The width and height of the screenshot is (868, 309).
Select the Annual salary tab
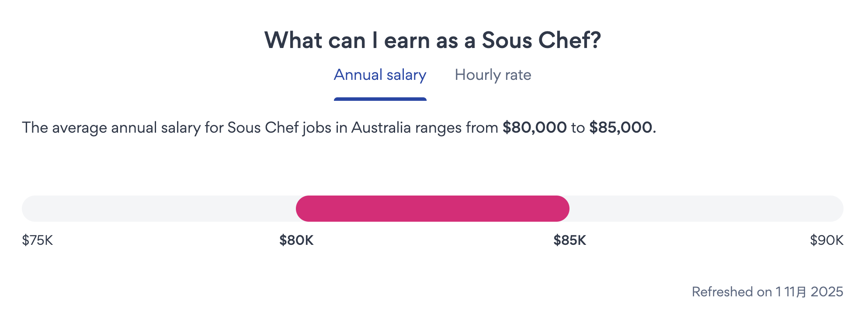380,75
